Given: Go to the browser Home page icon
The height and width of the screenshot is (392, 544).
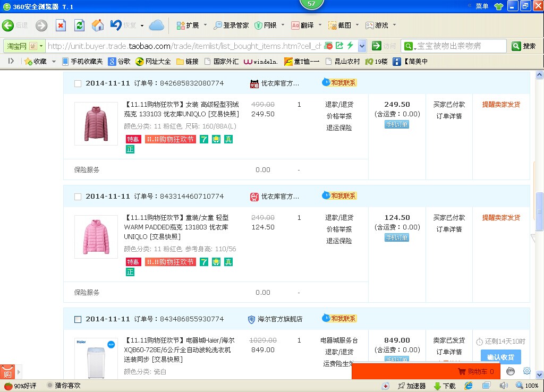Looking at the screenshot, I should 98,25.
